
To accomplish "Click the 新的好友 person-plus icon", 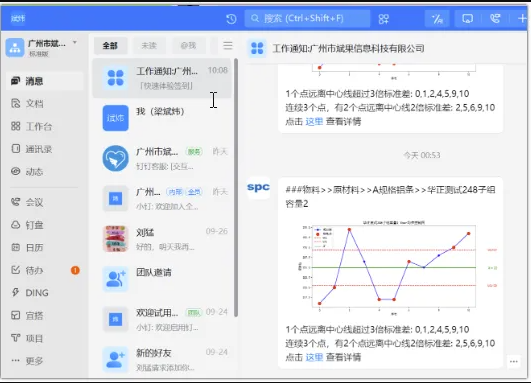I will click(115, 359).
